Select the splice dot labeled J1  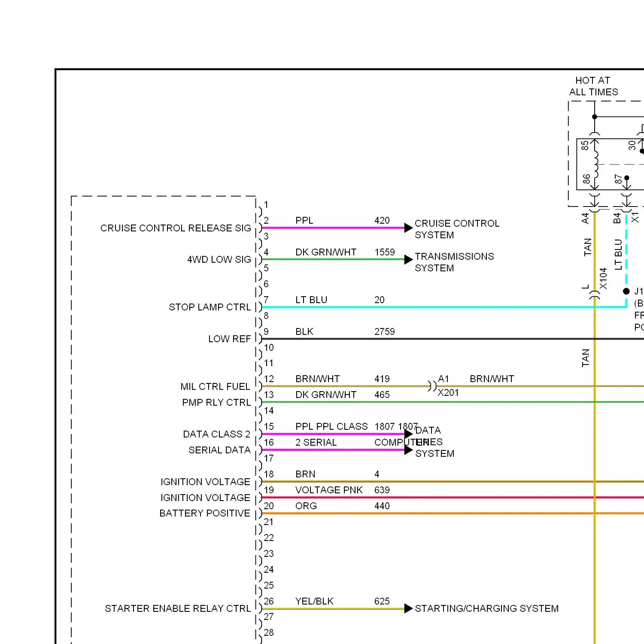point(626,291)
